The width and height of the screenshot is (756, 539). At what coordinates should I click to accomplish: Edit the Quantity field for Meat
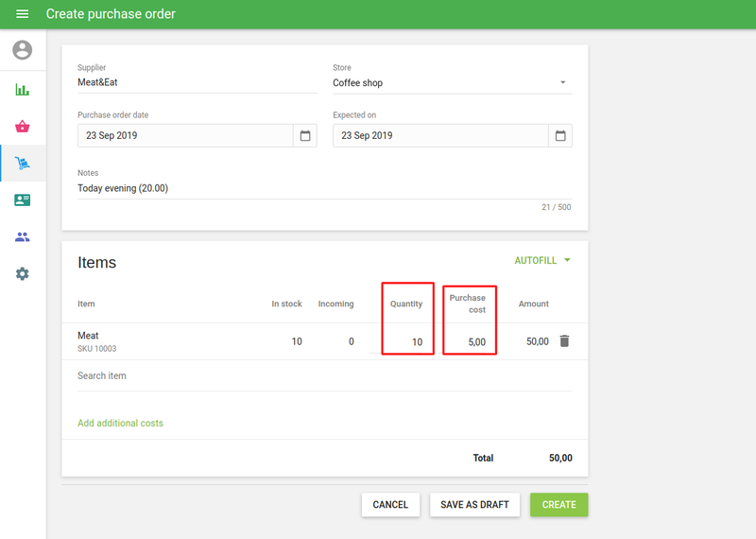pyautogui.click(x=408, y=342)
